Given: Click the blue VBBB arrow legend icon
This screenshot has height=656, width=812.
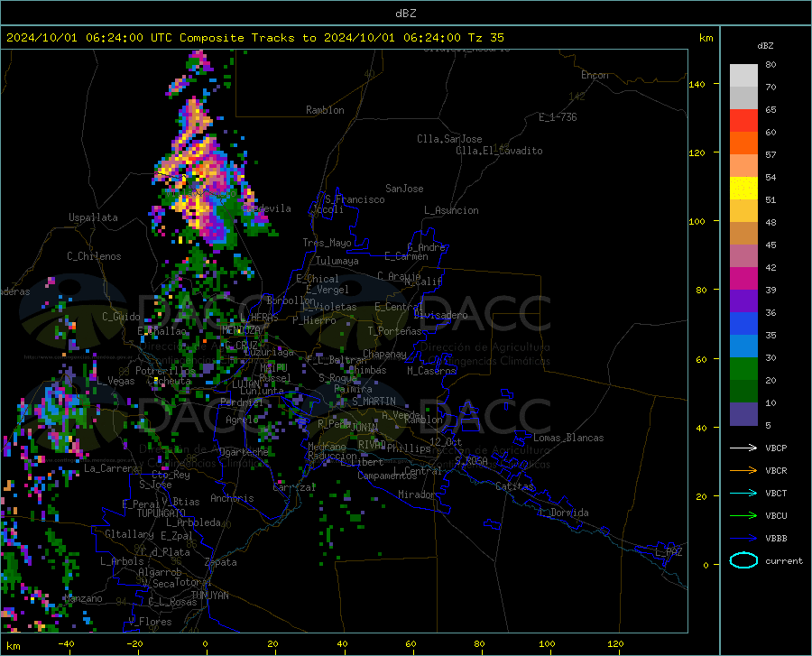Looking at the screenshot, I should tap(743, 539).
